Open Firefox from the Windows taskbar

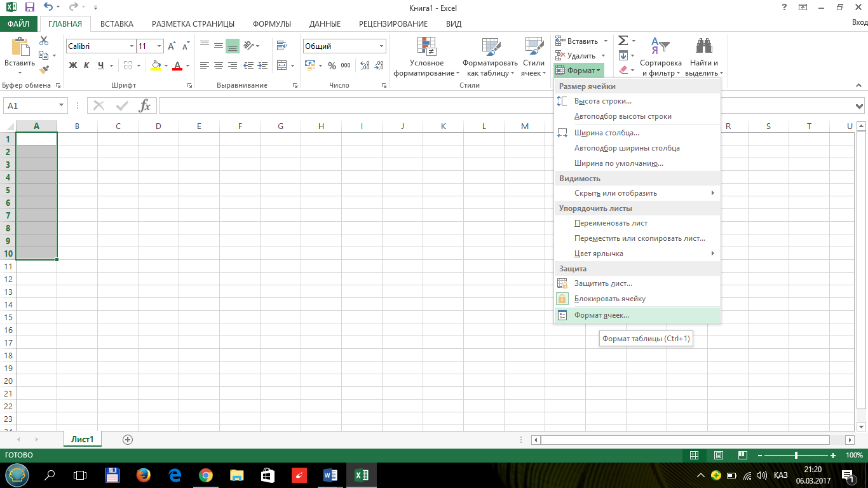pos(144,475)
